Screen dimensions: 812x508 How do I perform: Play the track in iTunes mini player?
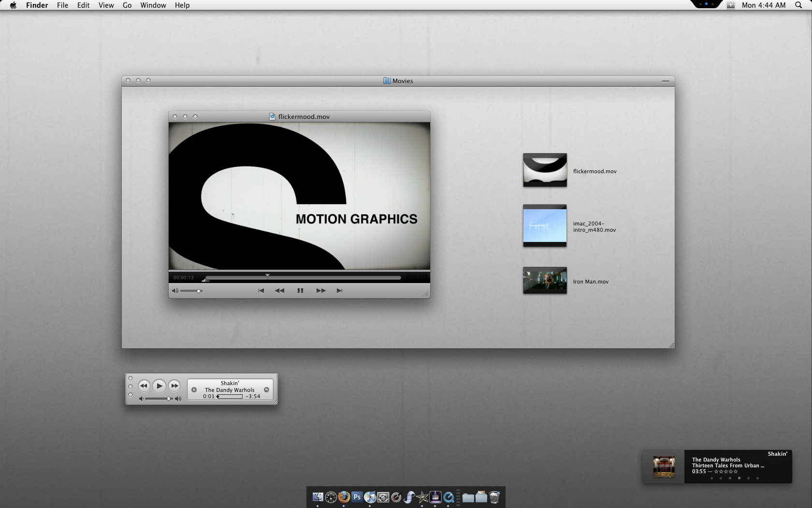coord(159,386)
